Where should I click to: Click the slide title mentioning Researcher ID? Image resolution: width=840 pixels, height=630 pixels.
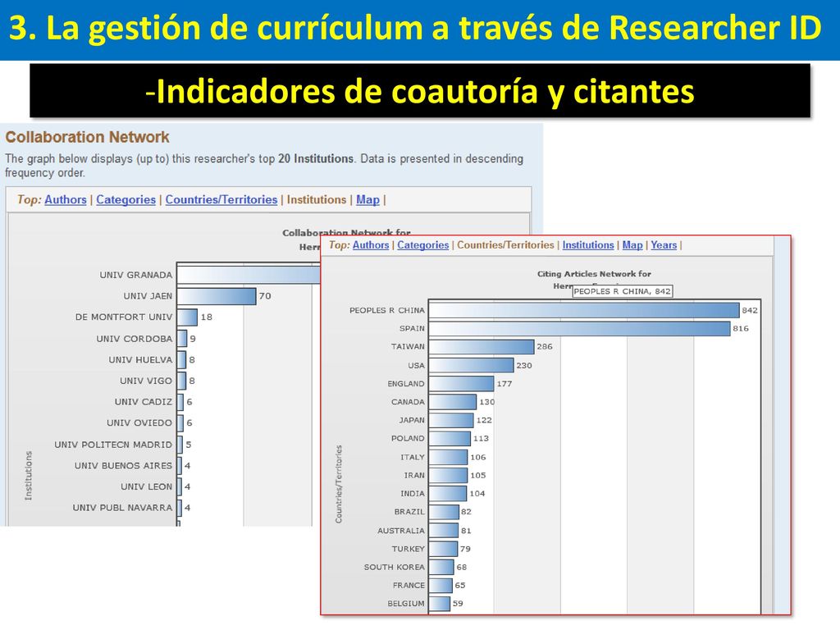coord(415,28)
